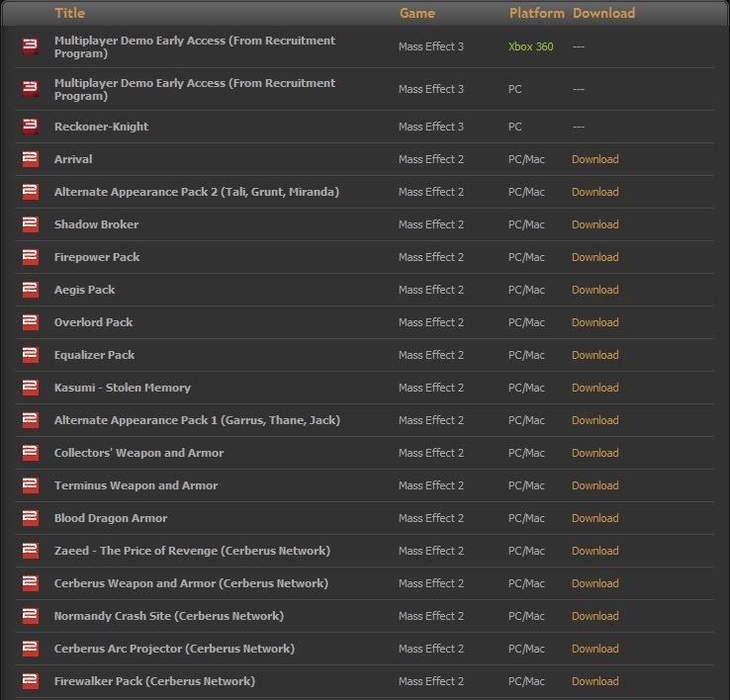
Task: Click the icon beside Xbox 360 Multiplayer Demo row
Action: click(31, 46)
